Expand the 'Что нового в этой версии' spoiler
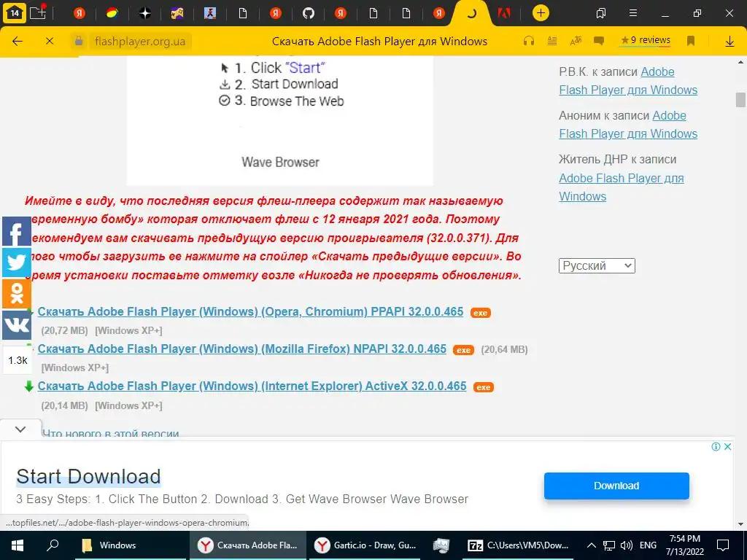 tap(111, 433)
